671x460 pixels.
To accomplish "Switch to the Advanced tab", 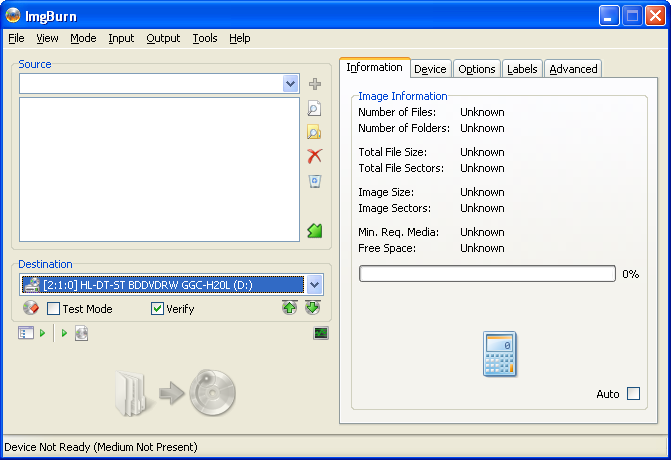I will tap(573, 69).
